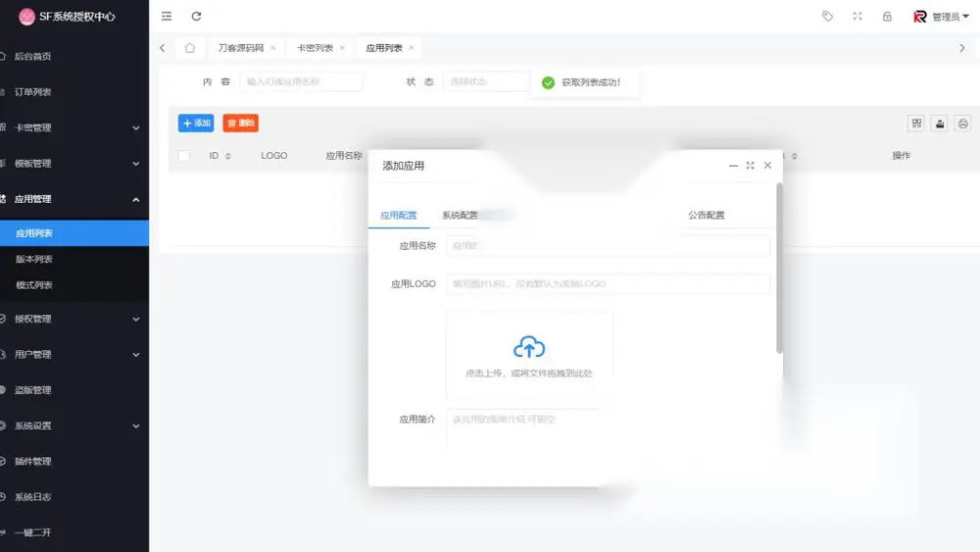Click the print table icon
This screenshot has height=552, width=980.
[x=962, y=124]
